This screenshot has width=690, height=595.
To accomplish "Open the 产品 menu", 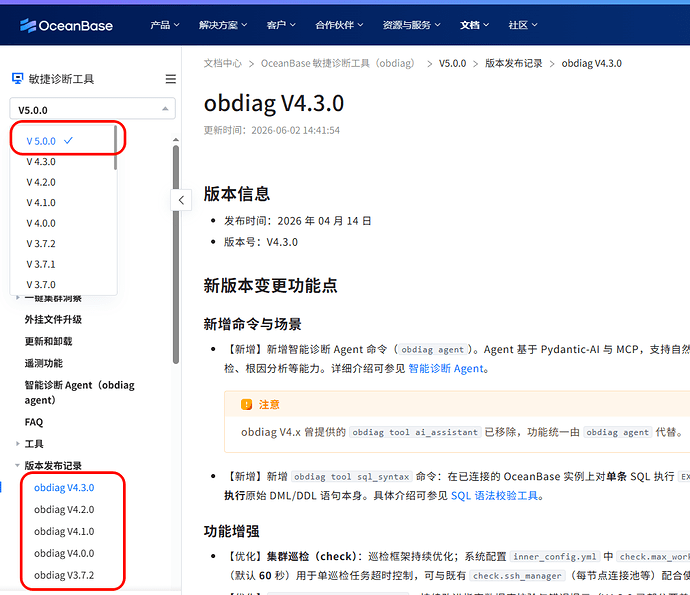I will (x=165, y=25).
